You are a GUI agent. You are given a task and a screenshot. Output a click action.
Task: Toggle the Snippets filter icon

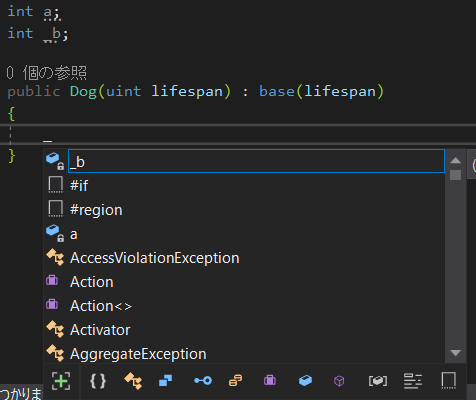pyautogui.click(x=448, y=381)
